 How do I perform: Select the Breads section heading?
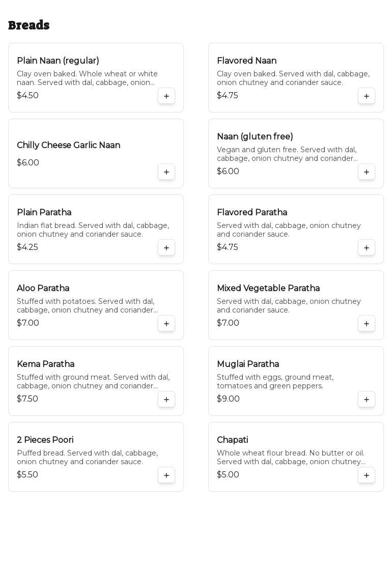pos(29,25)
